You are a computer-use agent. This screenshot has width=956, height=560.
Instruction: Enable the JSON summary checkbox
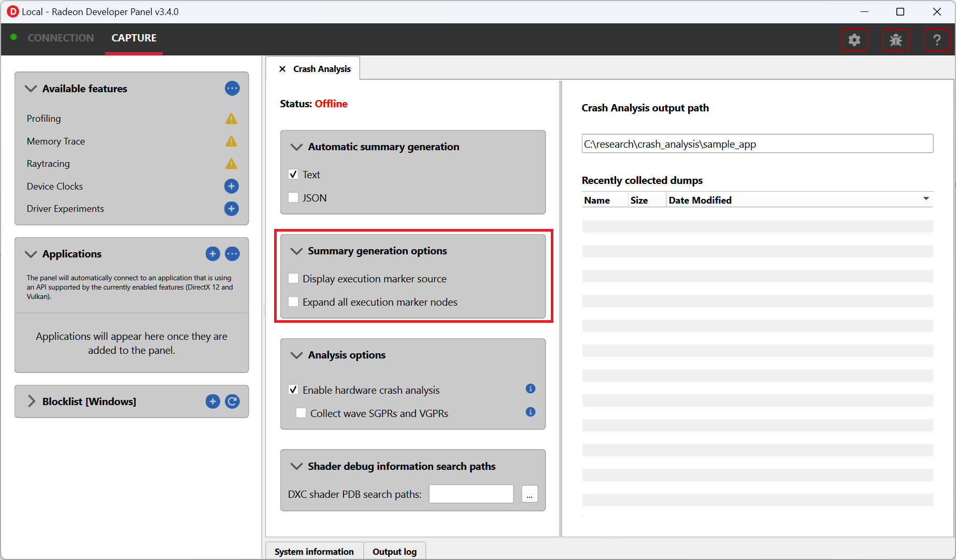(293, 198)
